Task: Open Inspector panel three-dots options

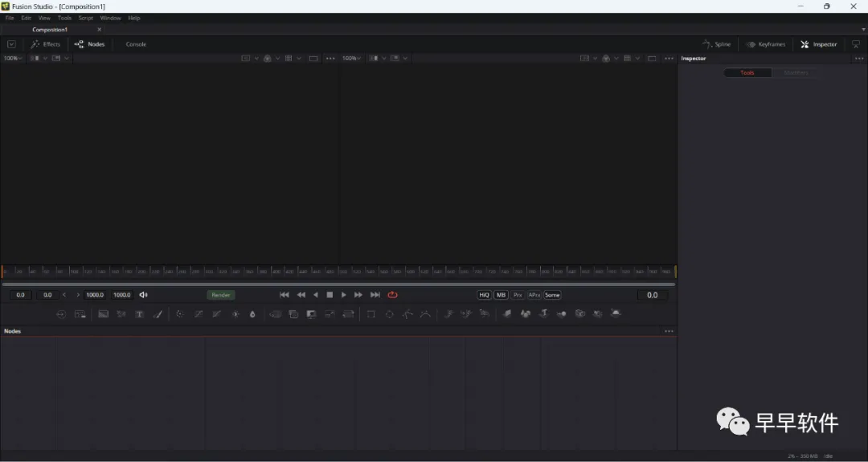Action: (x=859, y=58)
